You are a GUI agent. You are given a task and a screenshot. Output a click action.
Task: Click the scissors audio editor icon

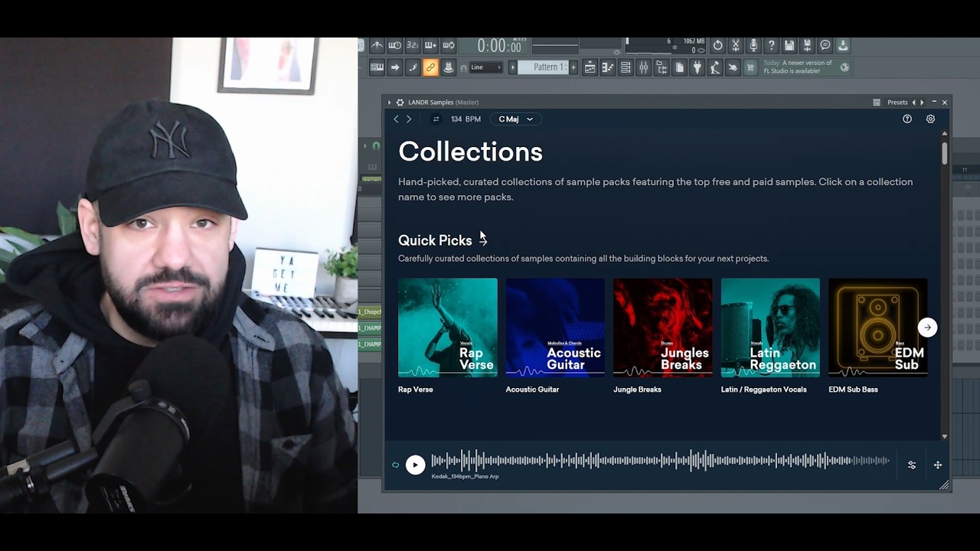pyautogui.click(x=736, y=45)
